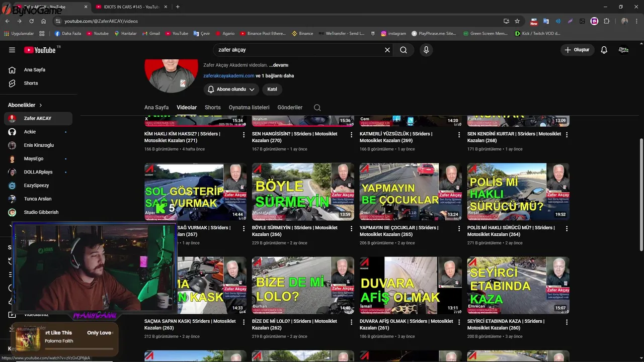The height and width of the screenshot is (362, 644).
Task: Open options for SEYİRCİ ETABINDA KAZA video
Action: point(567,322)
